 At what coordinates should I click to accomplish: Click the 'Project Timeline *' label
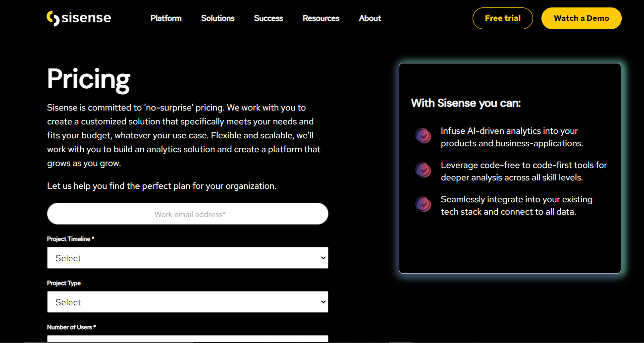pos(71,239)
